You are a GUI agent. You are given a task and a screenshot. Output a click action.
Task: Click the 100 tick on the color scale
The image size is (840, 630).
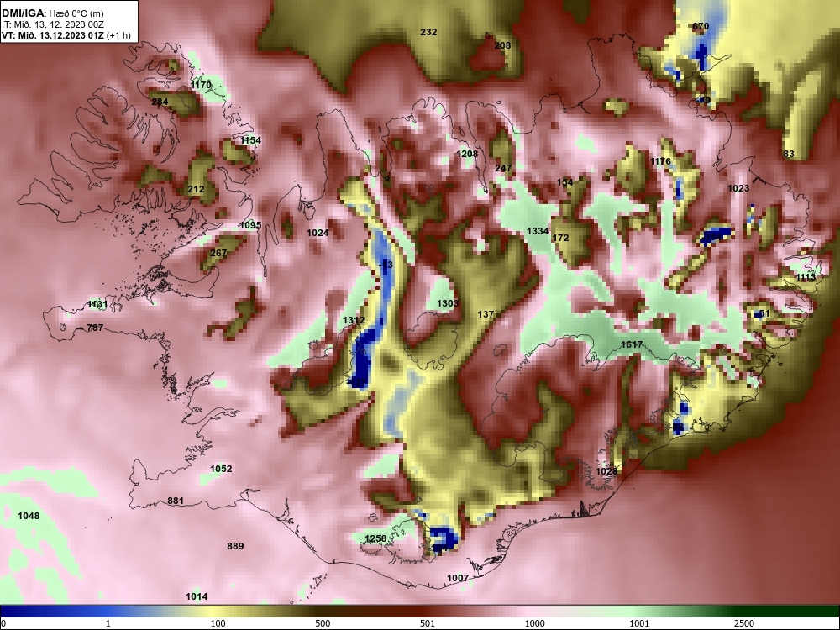coord(218,623)
